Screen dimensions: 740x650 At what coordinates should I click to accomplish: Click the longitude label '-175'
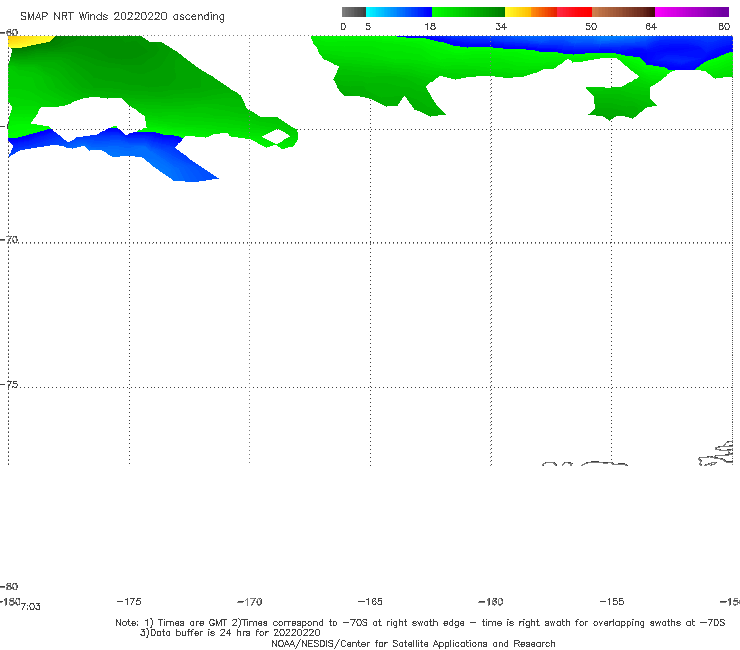(128, 601)
